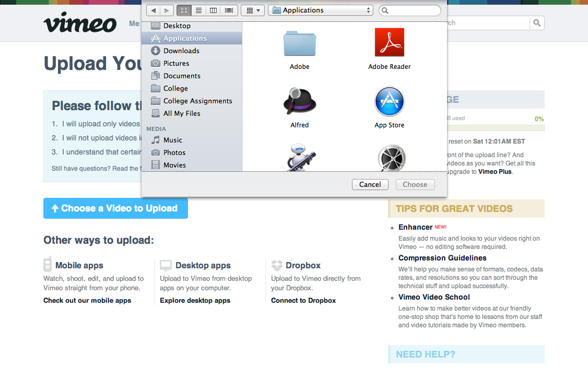The image size is (588, 368).
Task: Open Explore desktop apps link
Action: coord(195,301)
